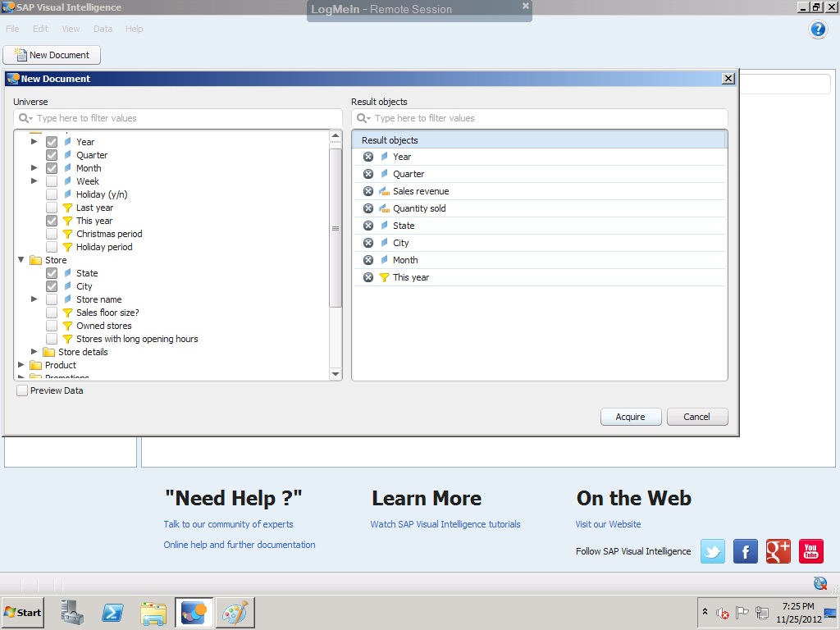The height and width of the screenshot is (630, 840).
Task: Remove City from result objects
Action: (368, 243)
